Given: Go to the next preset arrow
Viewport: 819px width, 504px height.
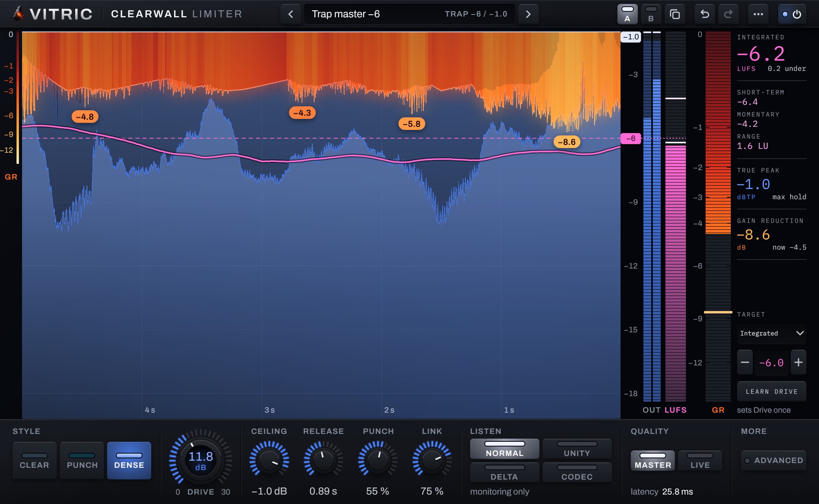Looking at the screenshot, I should pyautogui.click(x=528, y=14).
